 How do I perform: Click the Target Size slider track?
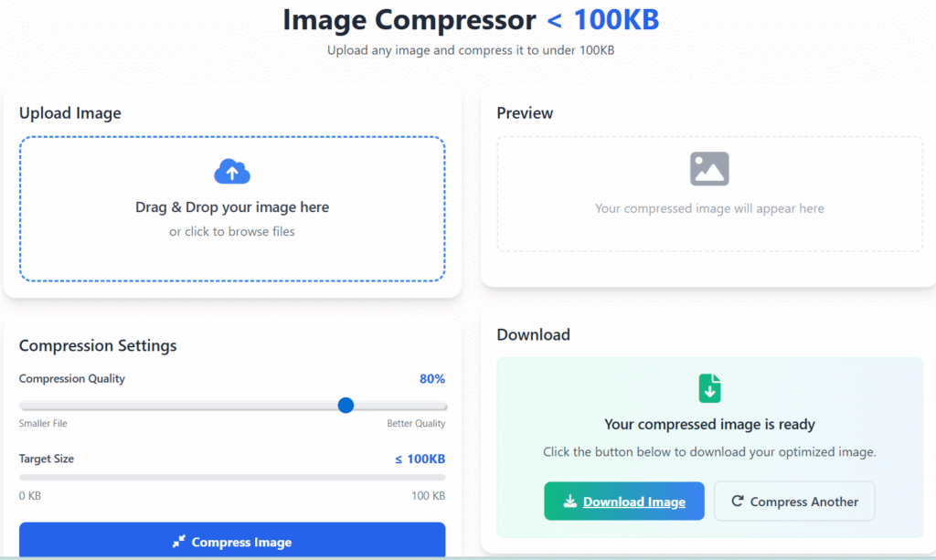point(231,477)
